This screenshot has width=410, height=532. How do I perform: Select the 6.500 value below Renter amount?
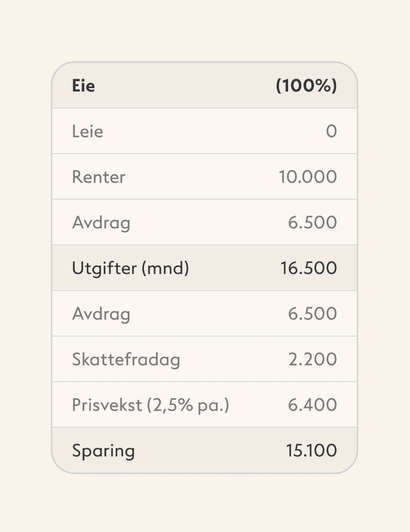click(x=312, y=222)
